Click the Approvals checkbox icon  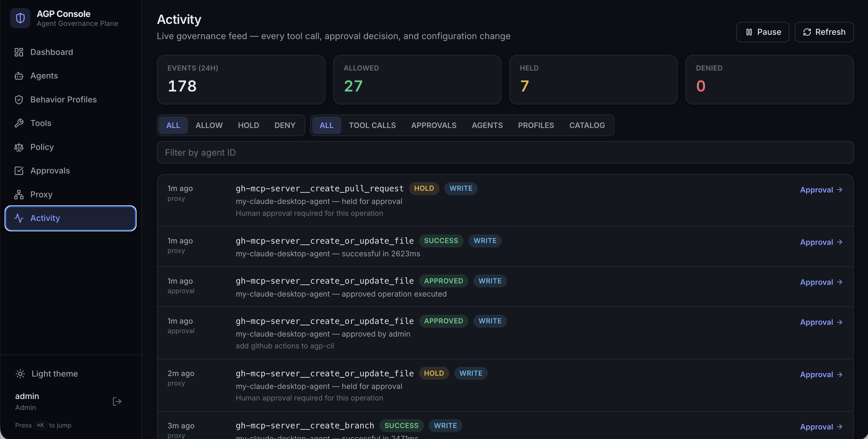point(19,171)
